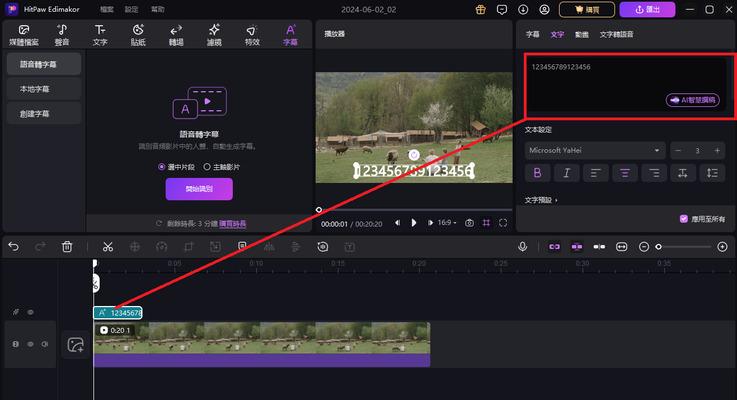Open the Microsoft YaHei font dropdown
The width and height of the screenshot is (737, 400).
(x=594, y=150)
